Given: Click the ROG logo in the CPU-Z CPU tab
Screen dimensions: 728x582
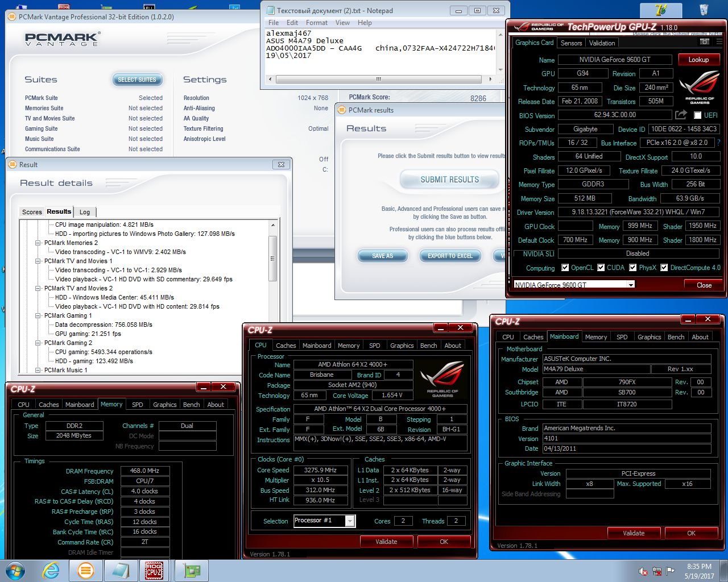Looking at the screenshot, I should point(442,380).
